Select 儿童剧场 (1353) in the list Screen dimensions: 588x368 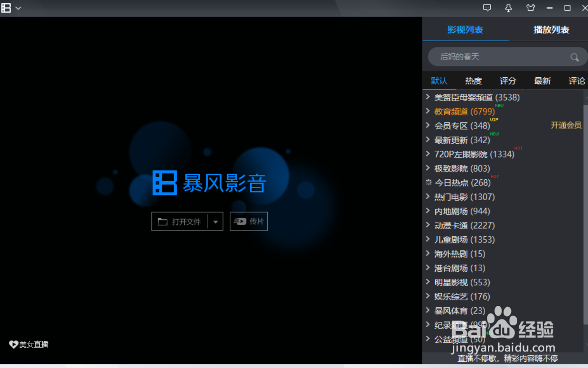[465, 239]
